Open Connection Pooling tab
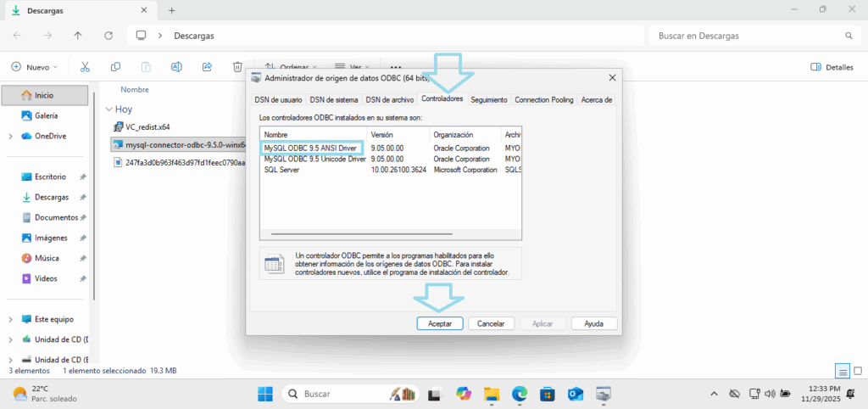Image resolution: width=868 pixels, height=409 pixels. (543, 100)
